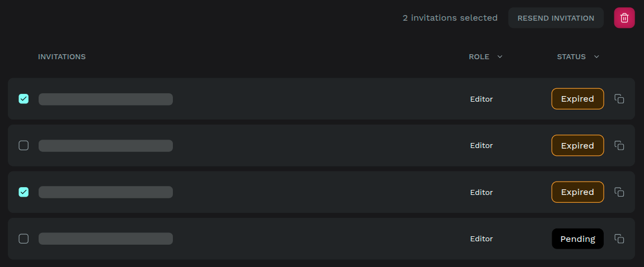Click the Invitations column header
This screenshot has width=644, height=267.
pyautogui.click(x=62, y=56)
